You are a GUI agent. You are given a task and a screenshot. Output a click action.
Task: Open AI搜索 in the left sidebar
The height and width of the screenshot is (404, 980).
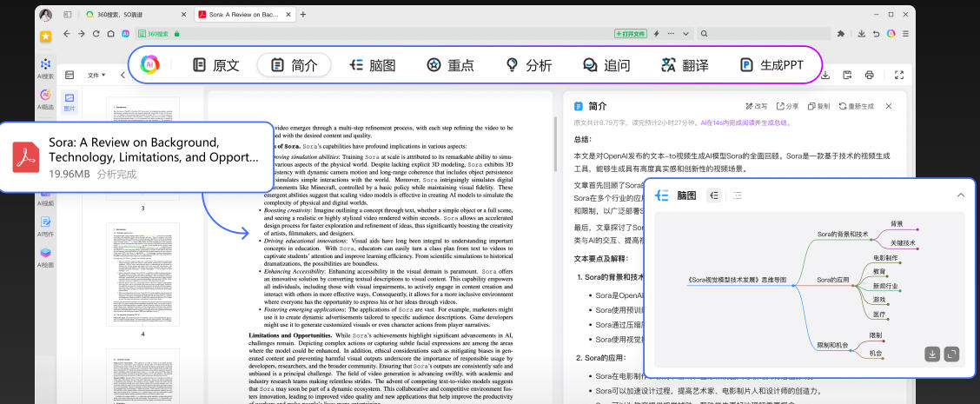click(45, 68)
